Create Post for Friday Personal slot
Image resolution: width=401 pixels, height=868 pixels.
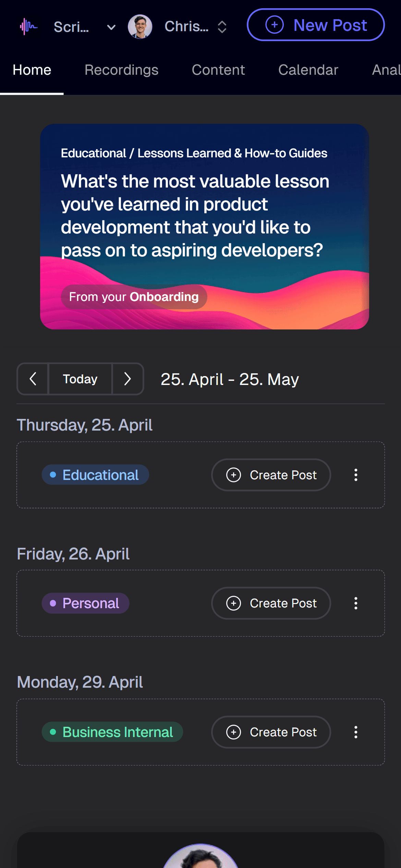click(x=271, y=603)
